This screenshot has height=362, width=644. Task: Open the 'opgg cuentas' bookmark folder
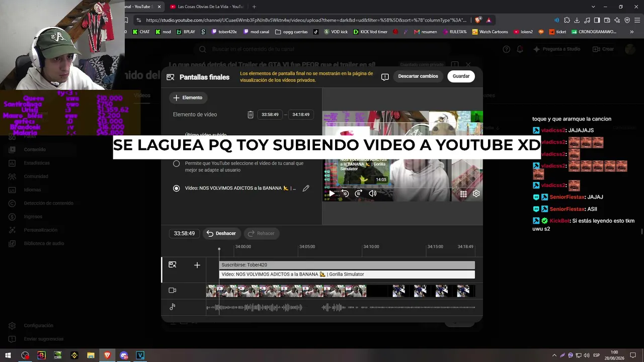coord(291,32)
